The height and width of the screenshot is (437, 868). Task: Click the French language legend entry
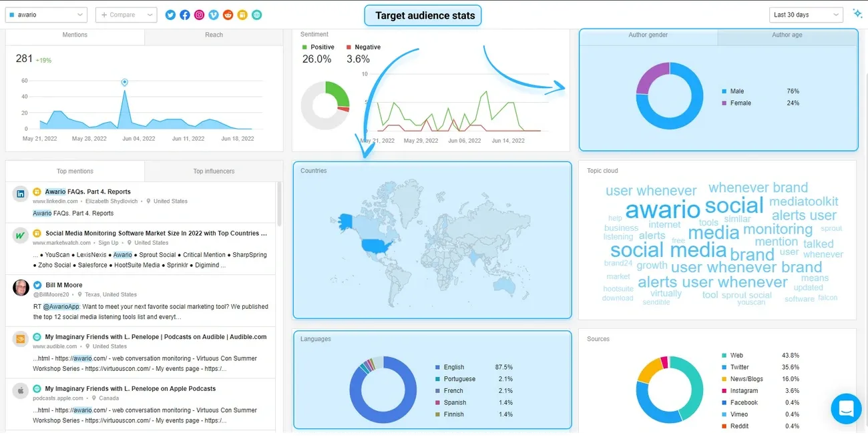(474, 391)
